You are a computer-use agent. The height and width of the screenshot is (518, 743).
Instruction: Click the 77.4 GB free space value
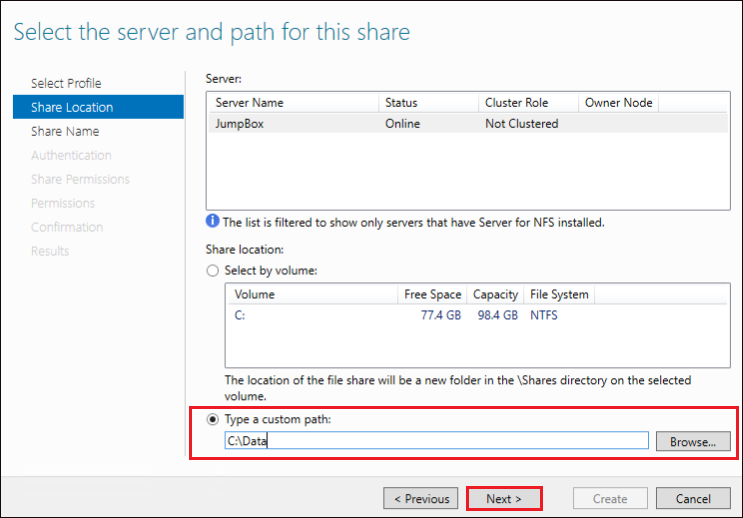441,315
